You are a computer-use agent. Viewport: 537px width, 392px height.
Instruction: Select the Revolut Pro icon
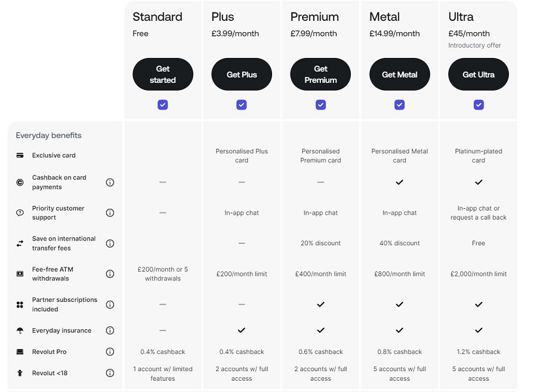click(x=19, y=351)
